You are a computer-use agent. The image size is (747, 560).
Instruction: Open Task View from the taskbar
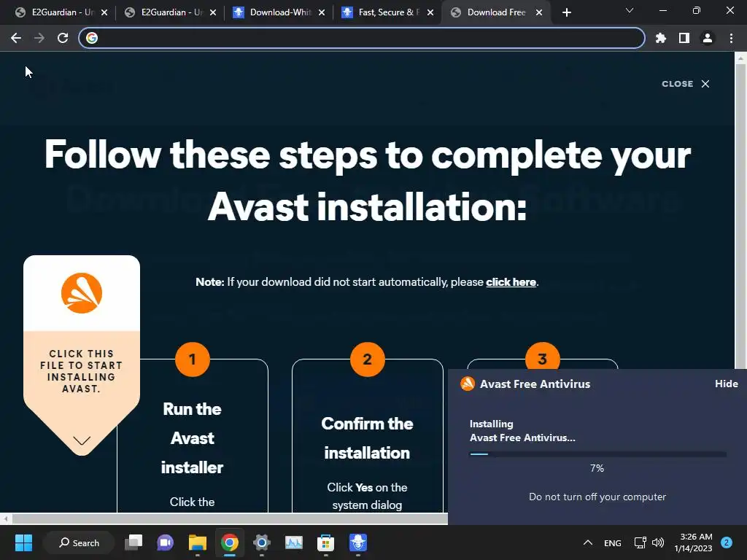click(133, 542)
